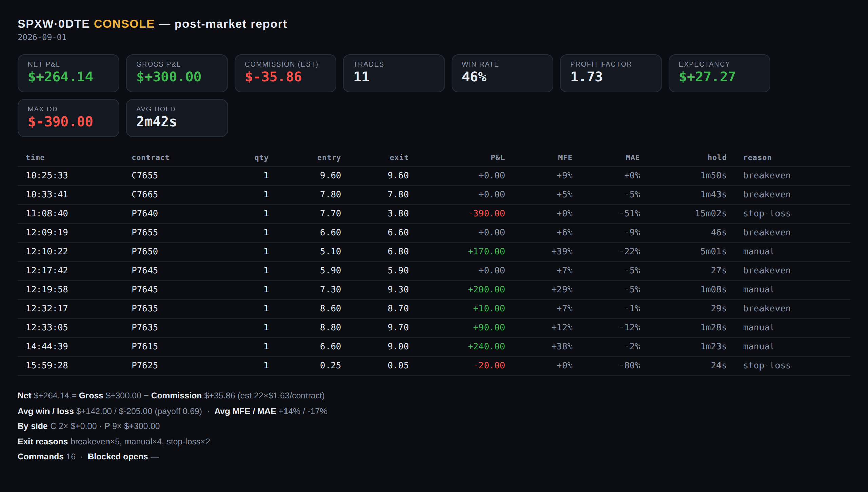Click the 'contract' column header
Screen dimensions: 868x492
click(x=151, y=158)
